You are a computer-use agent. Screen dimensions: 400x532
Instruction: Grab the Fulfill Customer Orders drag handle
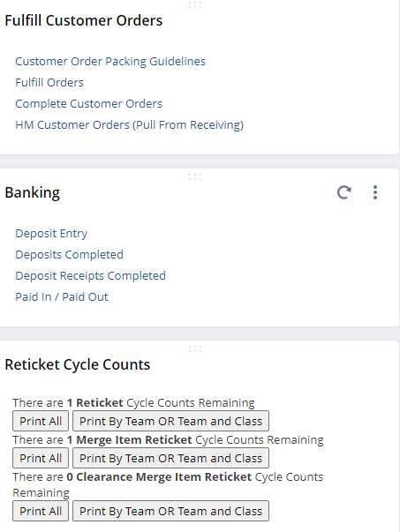pos(195,4)
